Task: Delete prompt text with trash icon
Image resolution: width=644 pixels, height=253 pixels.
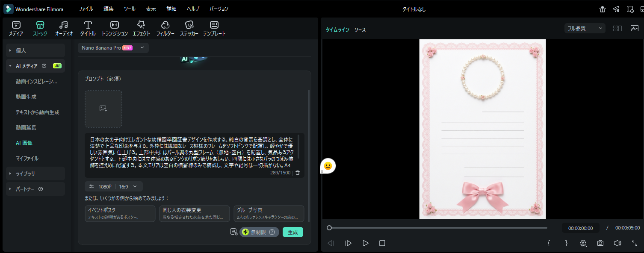Action: pyautogui.click(x=298, y=173)
